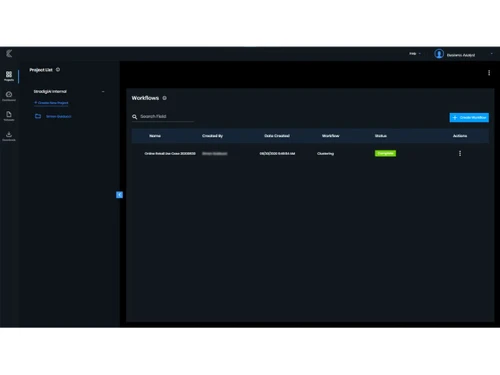Click the info icon beside Workflows heading

pyautogui.click(x=164, y=98)
